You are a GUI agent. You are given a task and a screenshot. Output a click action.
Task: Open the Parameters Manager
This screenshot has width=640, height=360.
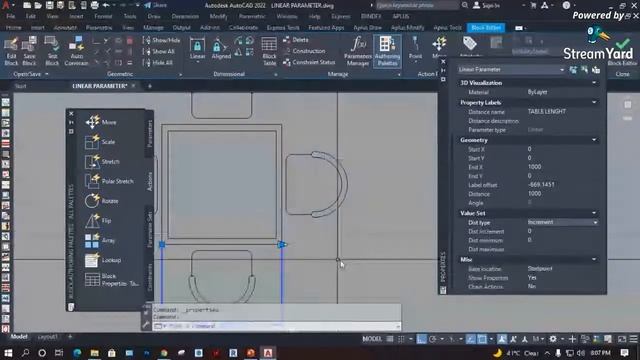(x=358, y=51)
